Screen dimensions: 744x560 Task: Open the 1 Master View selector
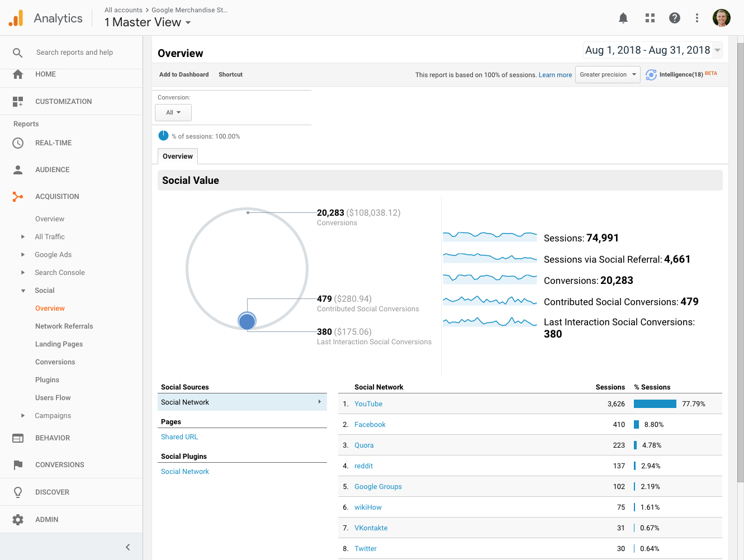148,22
